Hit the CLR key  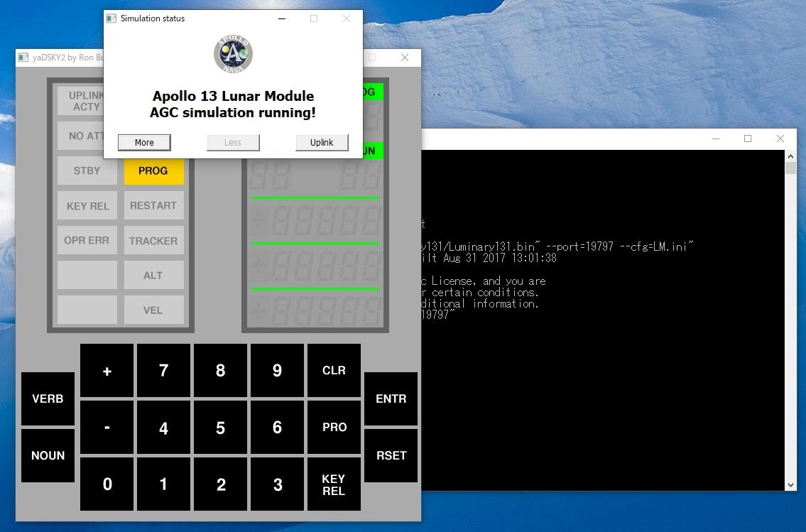(x=334, y=371)
